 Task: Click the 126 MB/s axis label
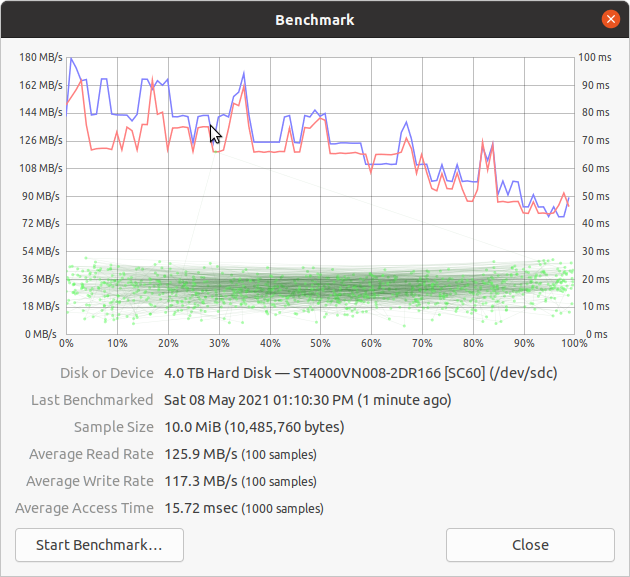coord(41,140)
